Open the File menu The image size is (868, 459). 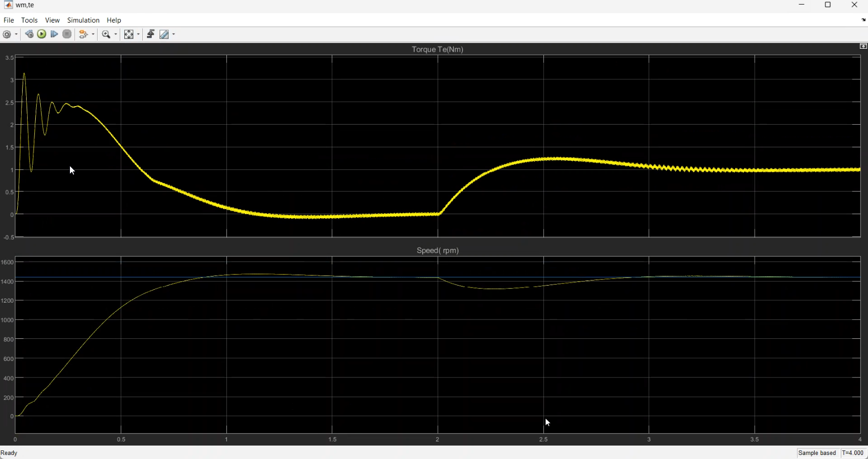pyautogui.click(x=9, y=20)
